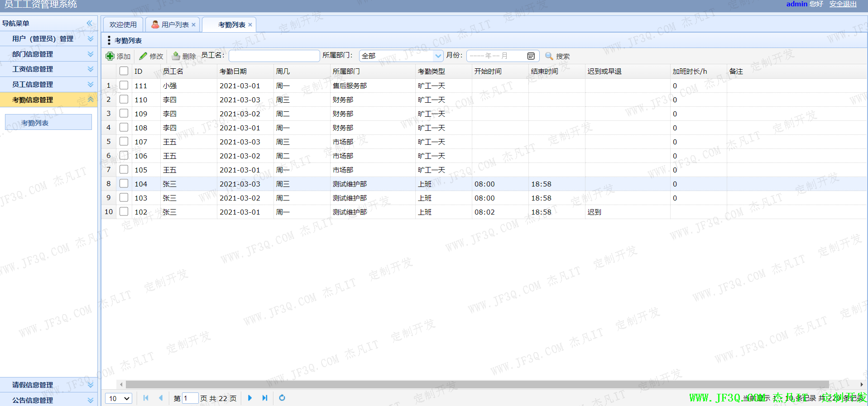Click the 安全退出 logout link
The image size is (868, 406).
click(x=843, y=4)
